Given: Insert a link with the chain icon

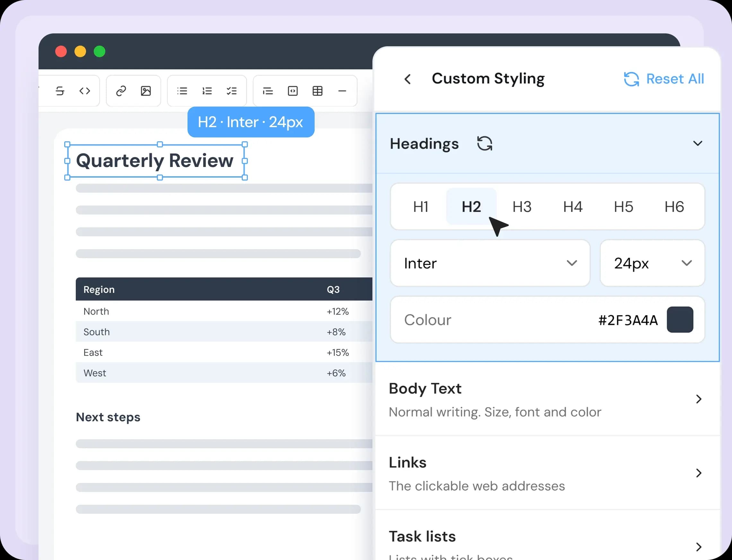Looking at the screenshot, I should [x=121, y=91].
